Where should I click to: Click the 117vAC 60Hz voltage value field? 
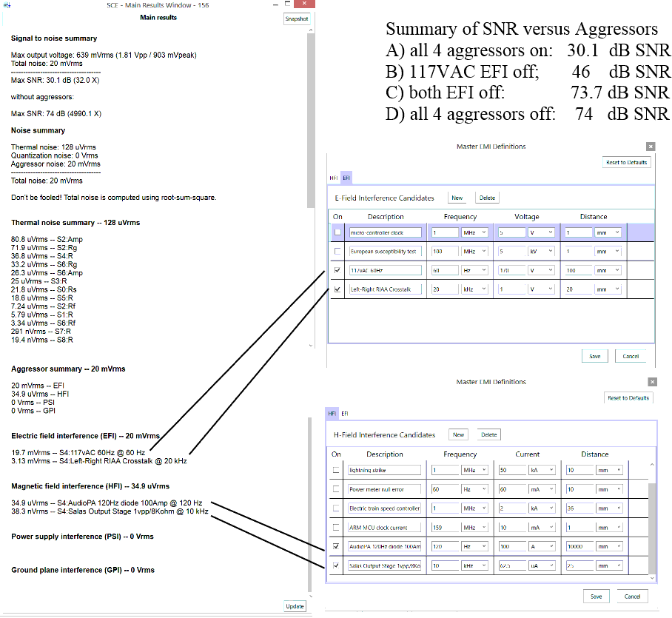click(x=511, y=270)
